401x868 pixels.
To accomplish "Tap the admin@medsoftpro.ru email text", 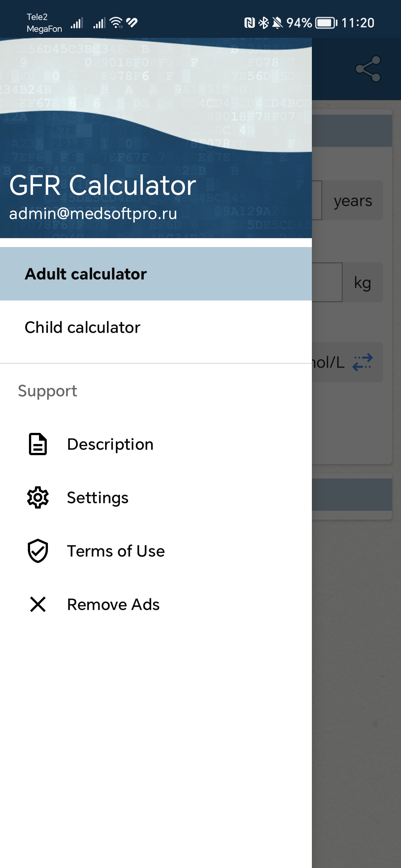I will point(93,214).
